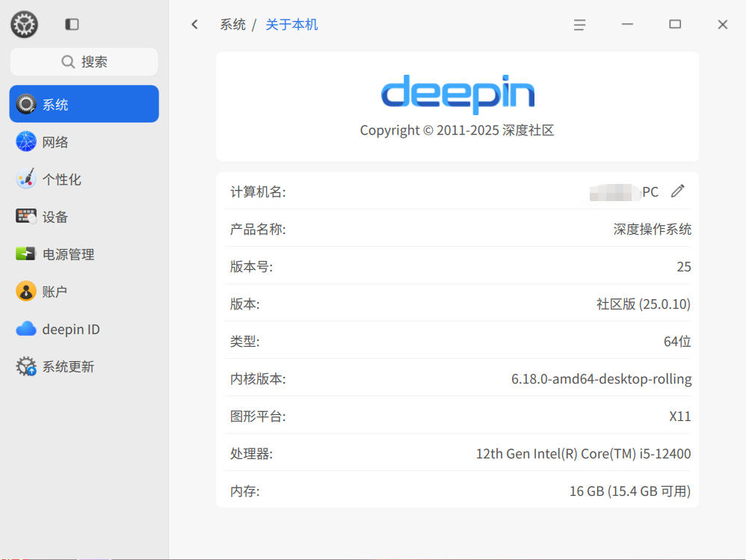Screen dimensions: 746x560
Task: Click the 关于本机 breadcrumb
Action: pyautogui.click(x=292, y=24)
